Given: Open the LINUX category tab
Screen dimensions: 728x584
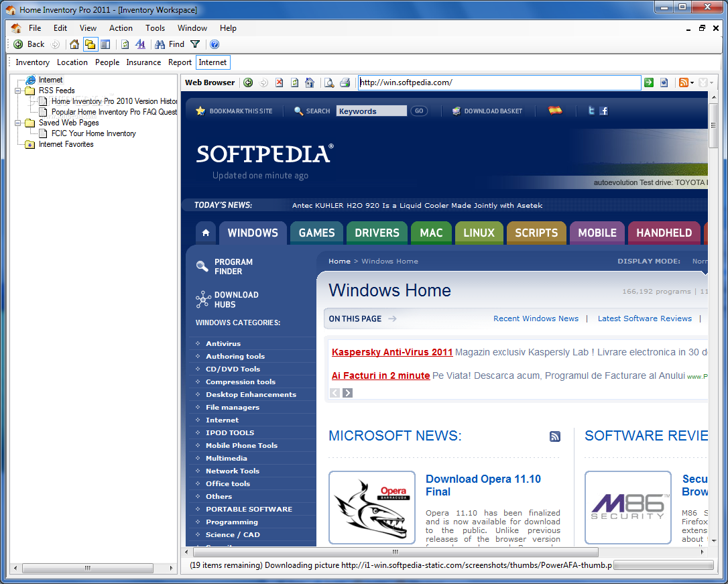Looking at the screenshot, I should (x=479, y=233).
